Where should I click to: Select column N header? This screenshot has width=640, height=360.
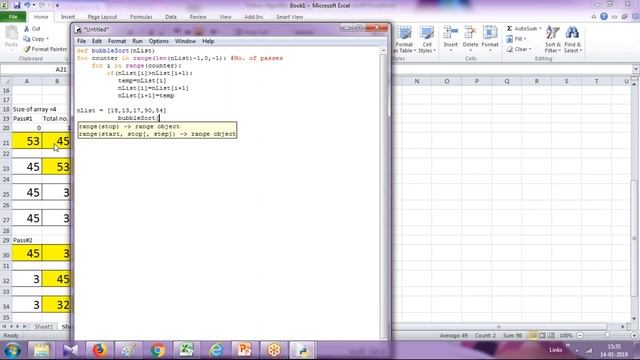click(x=417, y=81)
